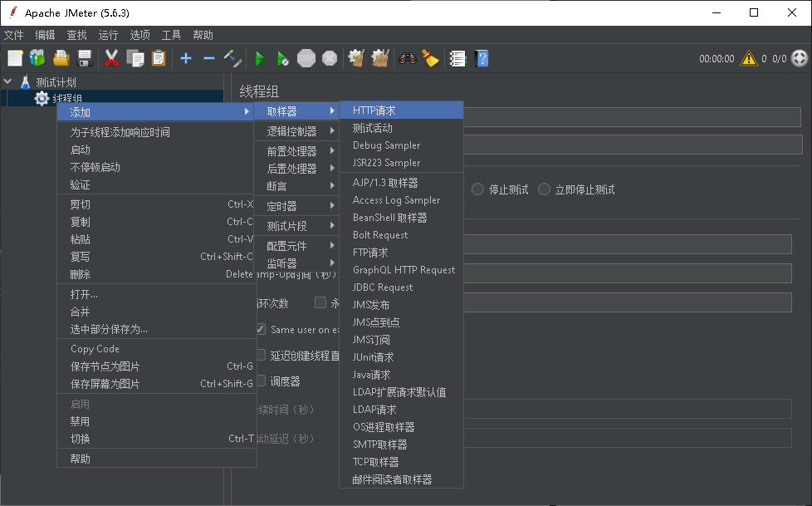Open the Templates icon in toolbar

point(37,58)
